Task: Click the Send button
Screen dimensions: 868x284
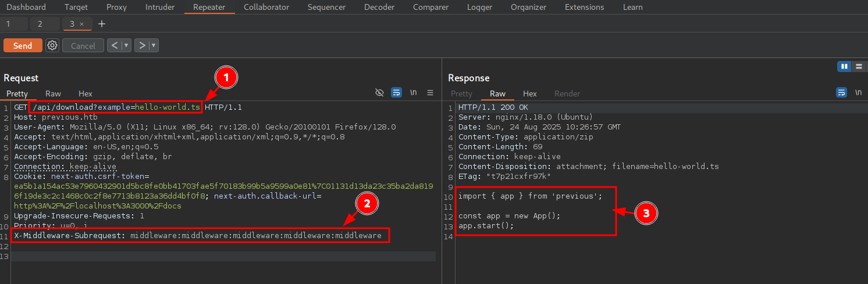Action: (x=23, y=45)
